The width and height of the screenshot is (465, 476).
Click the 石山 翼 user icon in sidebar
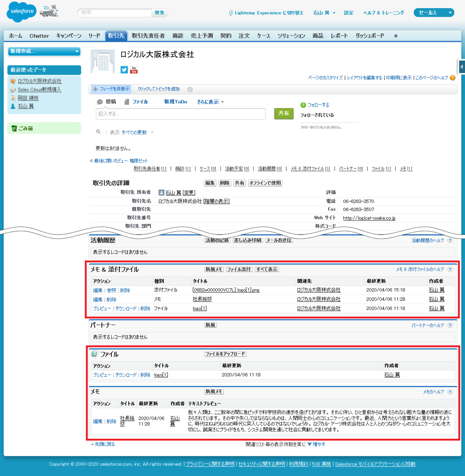13,106
